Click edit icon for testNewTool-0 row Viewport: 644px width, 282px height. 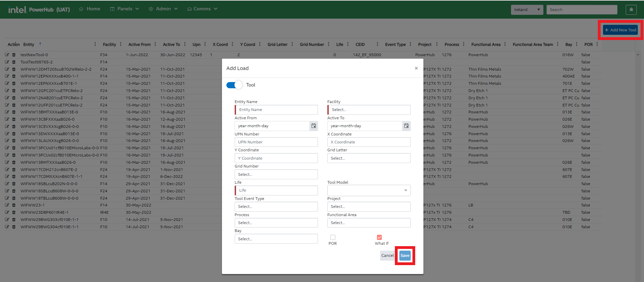[7, 55]
